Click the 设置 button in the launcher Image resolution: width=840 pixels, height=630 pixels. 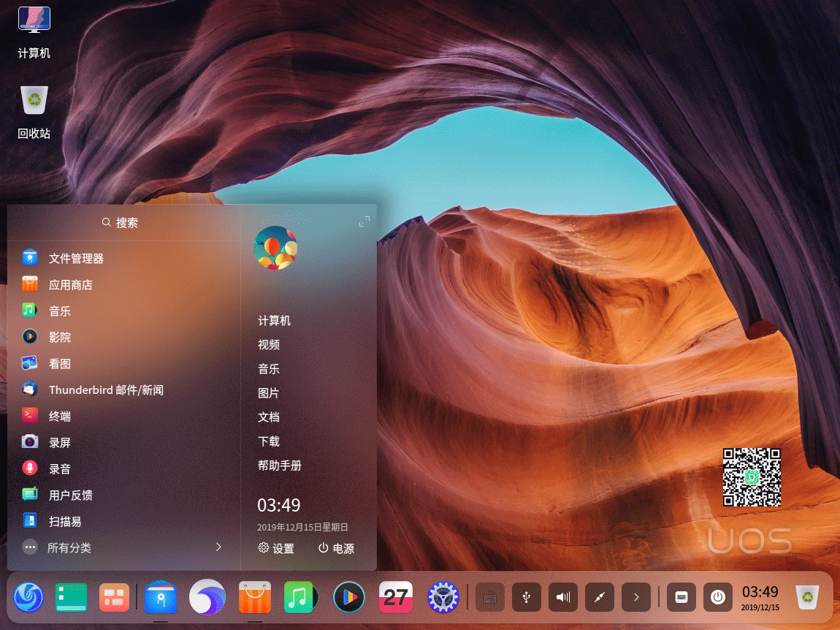[276, 548]
